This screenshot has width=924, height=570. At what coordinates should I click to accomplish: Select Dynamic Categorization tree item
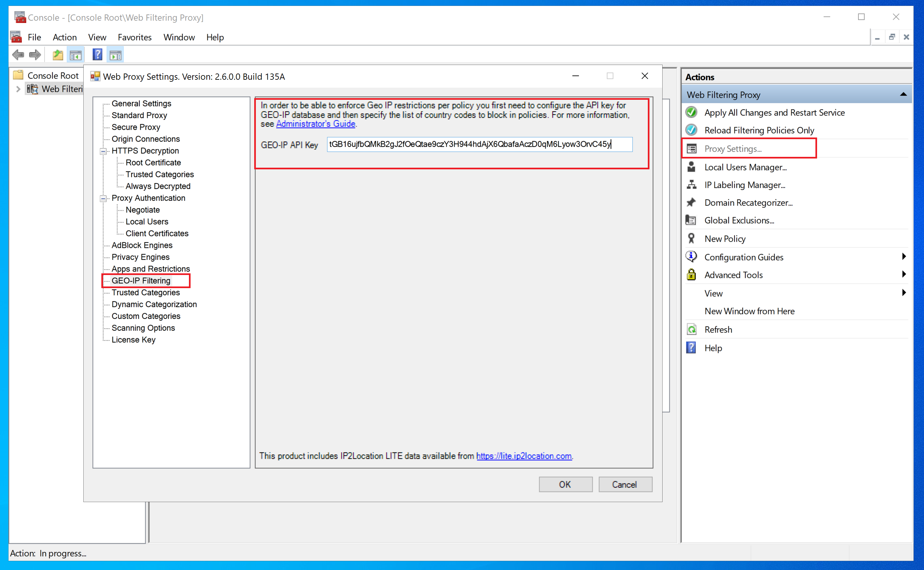pyautogui.click(x=154, y=304)
